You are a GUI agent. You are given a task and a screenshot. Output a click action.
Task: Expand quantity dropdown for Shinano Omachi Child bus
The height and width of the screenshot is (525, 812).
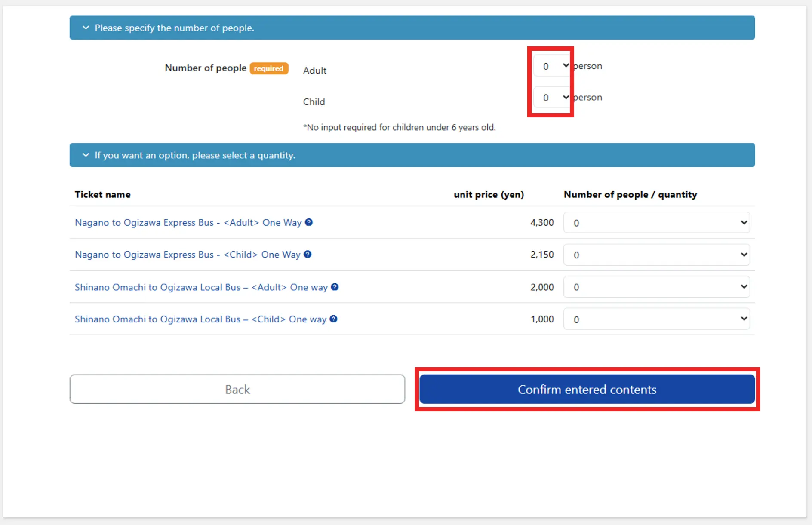[x=656, y=319]
